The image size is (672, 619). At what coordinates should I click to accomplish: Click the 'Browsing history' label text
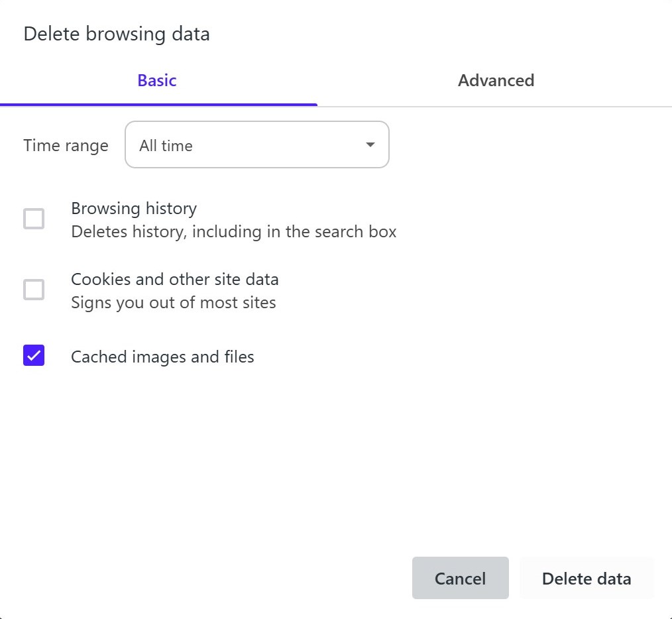tap(134, 209)
